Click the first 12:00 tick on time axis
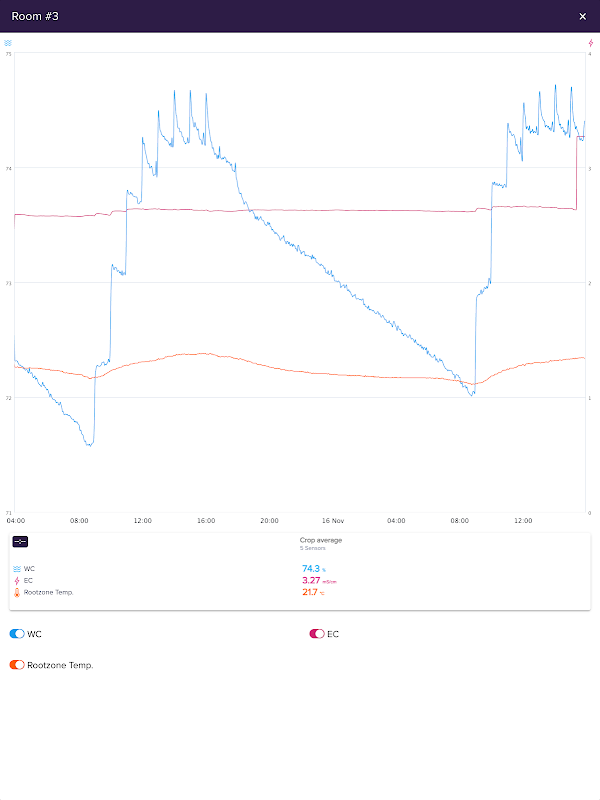 tap(143, 520)
